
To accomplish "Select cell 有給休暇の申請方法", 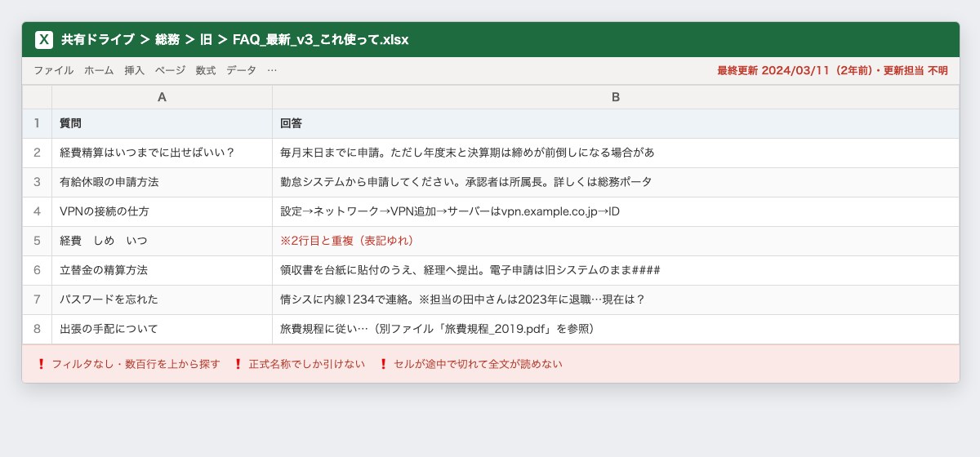I will click(162, 182).
